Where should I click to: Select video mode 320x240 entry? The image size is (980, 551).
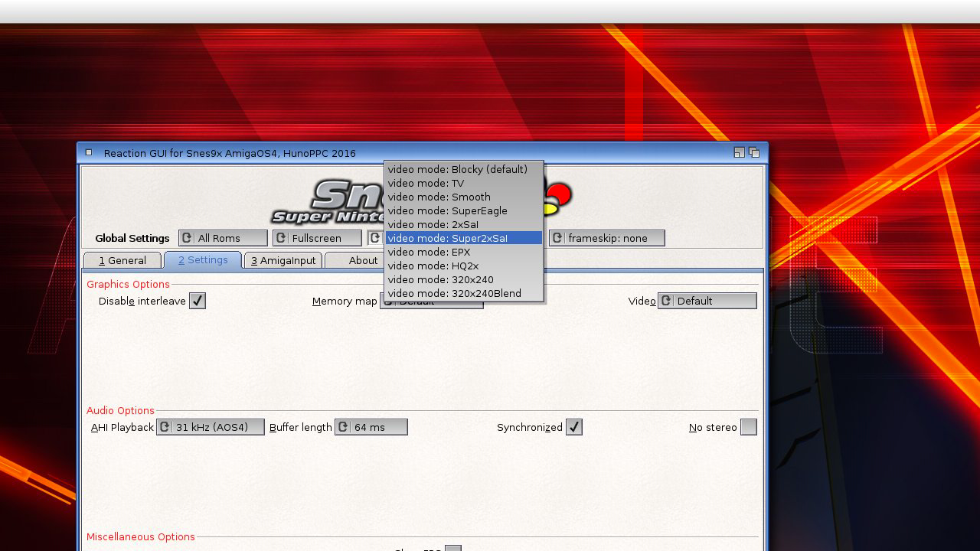tap(464, 279)
